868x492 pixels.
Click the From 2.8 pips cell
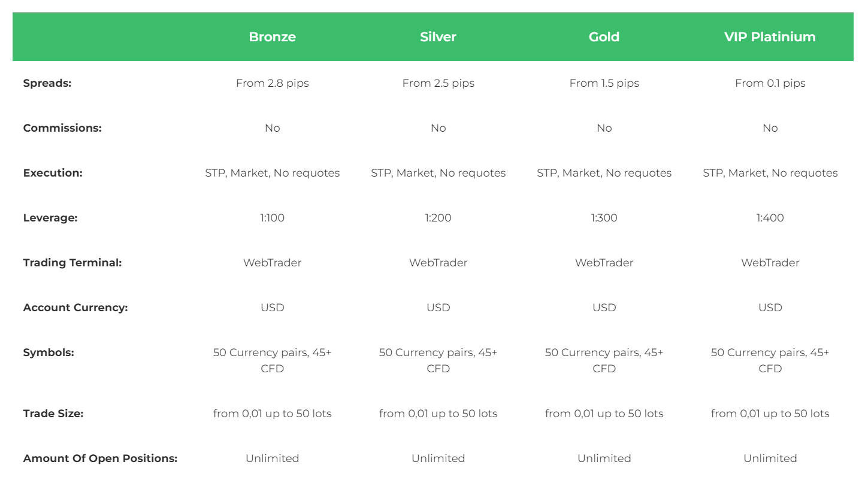coord(273,83)
